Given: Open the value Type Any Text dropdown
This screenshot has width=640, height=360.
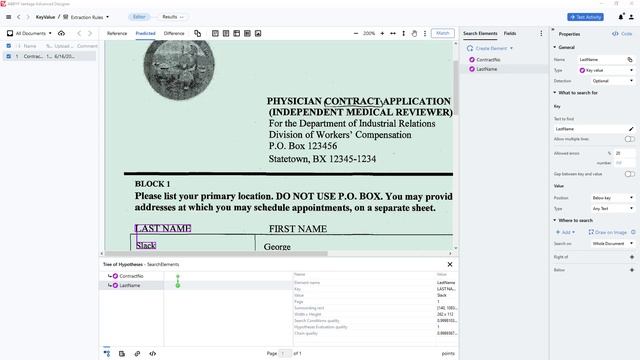Looking at the screenshot, I should 612,209.
